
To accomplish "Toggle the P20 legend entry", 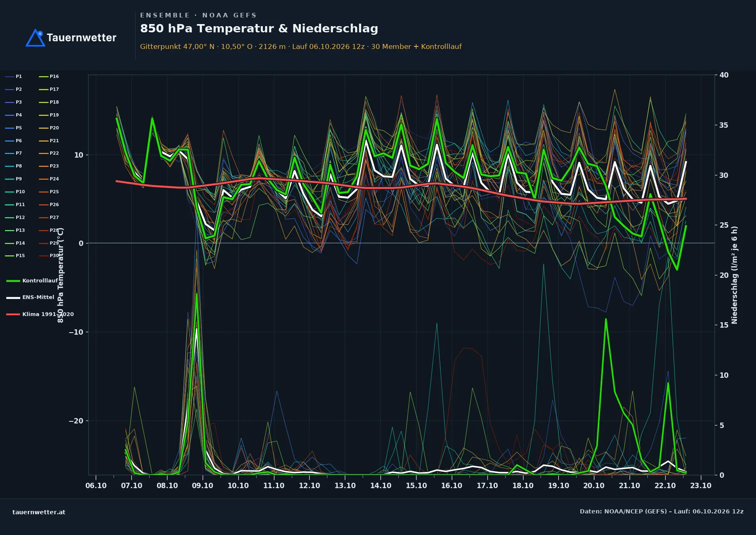I will [49, 128].
